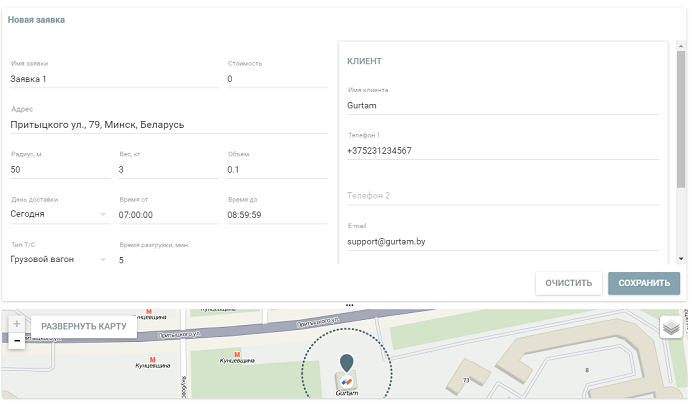Click the location pin marker on map
694x405 pixels.
click(346, 362)
